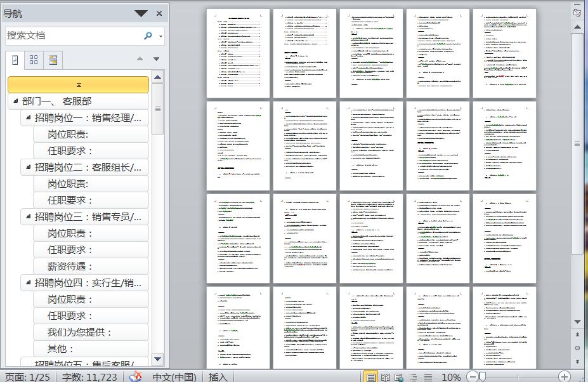Click the navigation pane scrollbar thumb
The width and height of the screenshot is (588, 382).
[x=158, y=109]
